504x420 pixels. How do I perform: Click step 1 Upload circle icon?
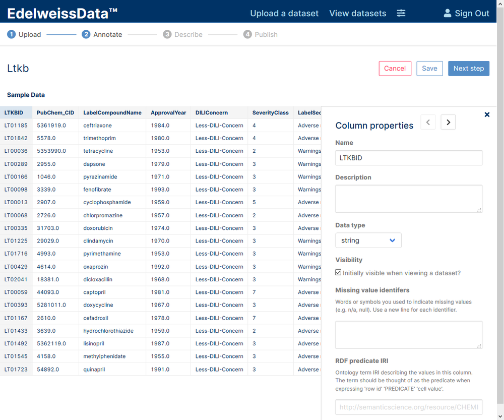pos(11,34)
